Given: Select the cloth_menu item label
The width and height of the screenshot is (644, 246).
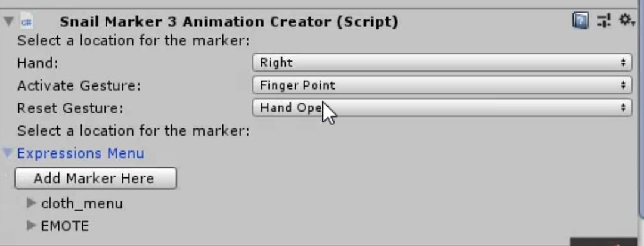Looking at the screenshot, I should point(82,204).
